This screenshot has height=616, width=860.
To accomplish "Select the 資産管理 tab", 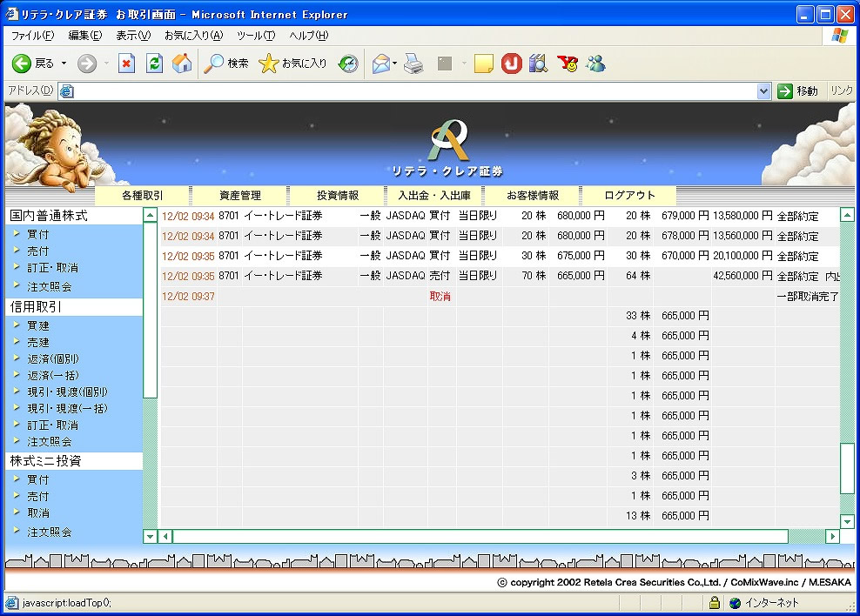I will (240, 196).
